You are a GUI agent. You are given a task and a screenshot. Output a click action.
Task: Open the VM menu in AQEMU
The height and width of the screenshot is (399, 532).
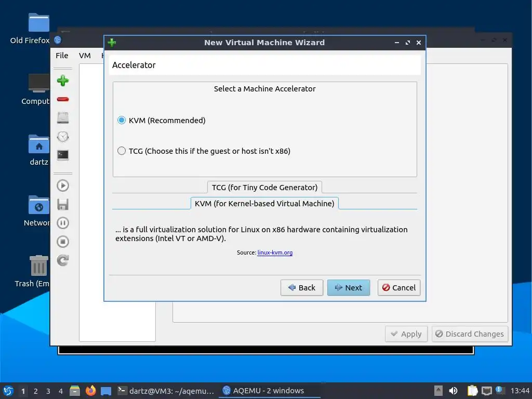click(x=85, y=55)
